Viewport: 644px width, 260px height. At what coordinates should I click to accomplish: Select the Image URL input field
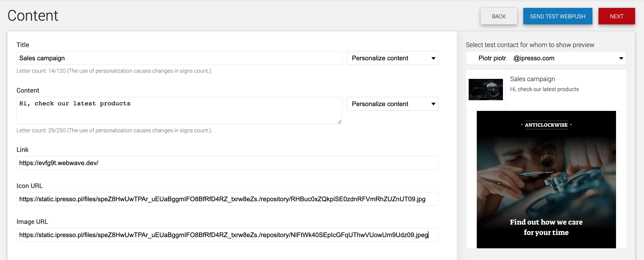pyautogui.click(x=227, y=235)
